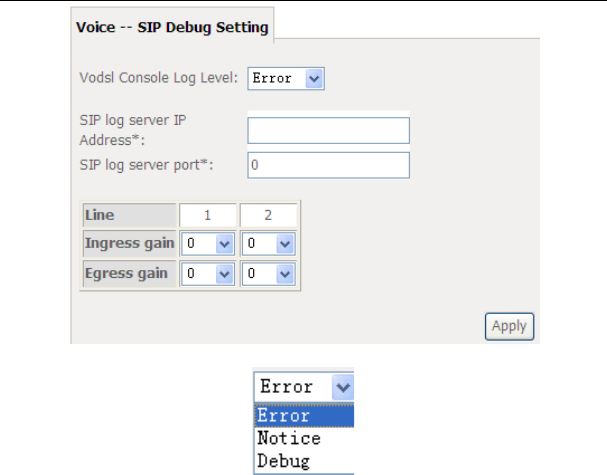This screenshot has height=475, width=607.
Task: Open Egress gain dropdown for line 2
Action: pos(269,273)
